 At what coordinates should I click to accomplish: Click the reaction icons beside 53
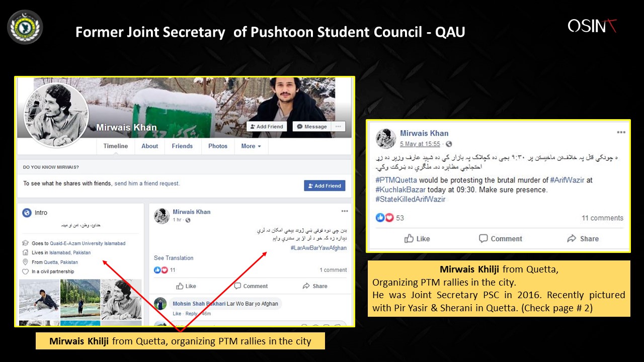tap(384, 218)
